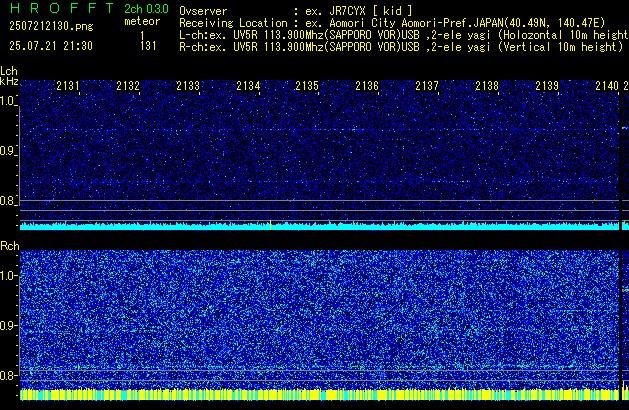Screen dimensions: 629x410
Task: Click the 2136 time marker
Action: point(367,86)
